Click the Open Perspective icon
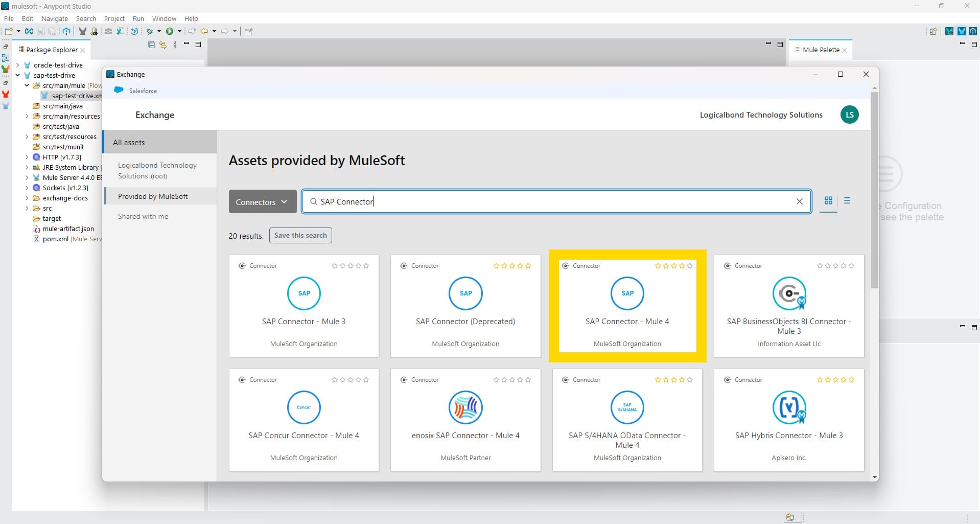 933,31
